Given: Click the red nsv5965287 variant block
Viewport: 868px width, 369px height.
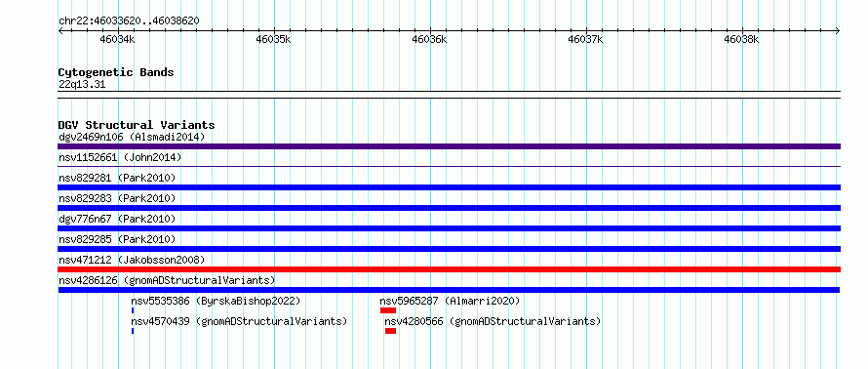Looking at the screenshot, I should pyautogui.click(x=388, y=310).
